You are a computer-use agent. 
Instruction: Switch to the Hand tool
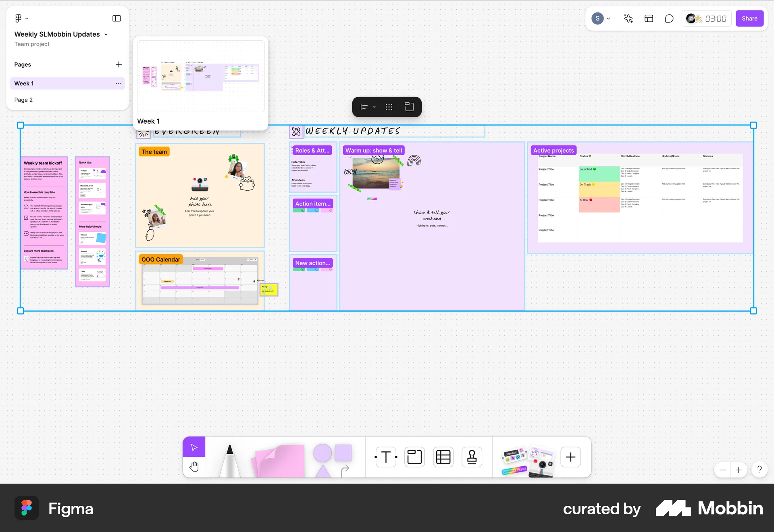point(194,467)
